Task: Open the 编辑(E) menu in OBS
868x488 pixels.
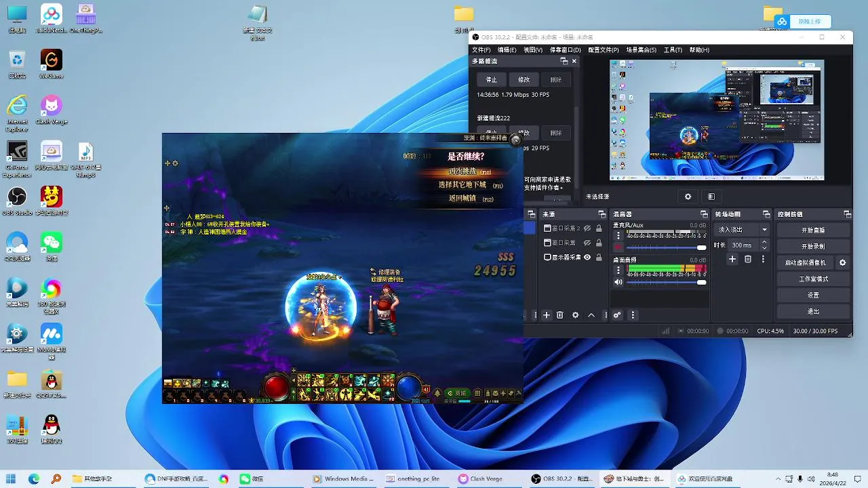Action: pyautogui.click(x=507, y=49)
